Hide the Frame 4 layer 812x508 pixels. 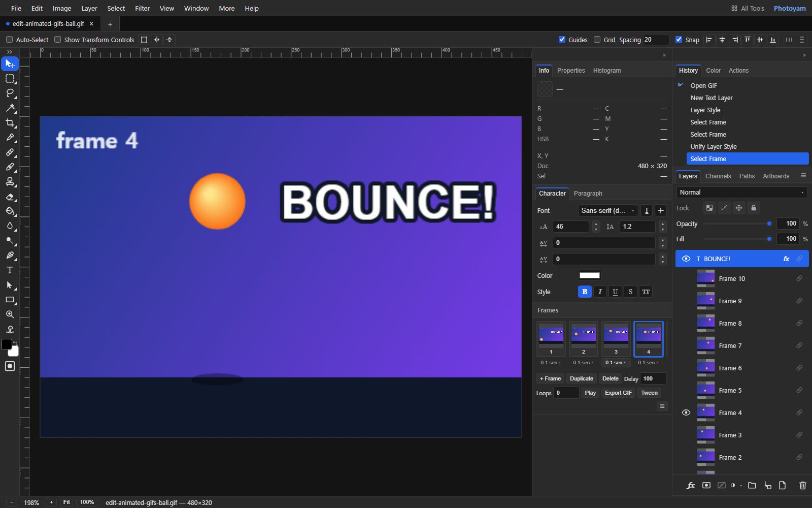tap(686, 412)
